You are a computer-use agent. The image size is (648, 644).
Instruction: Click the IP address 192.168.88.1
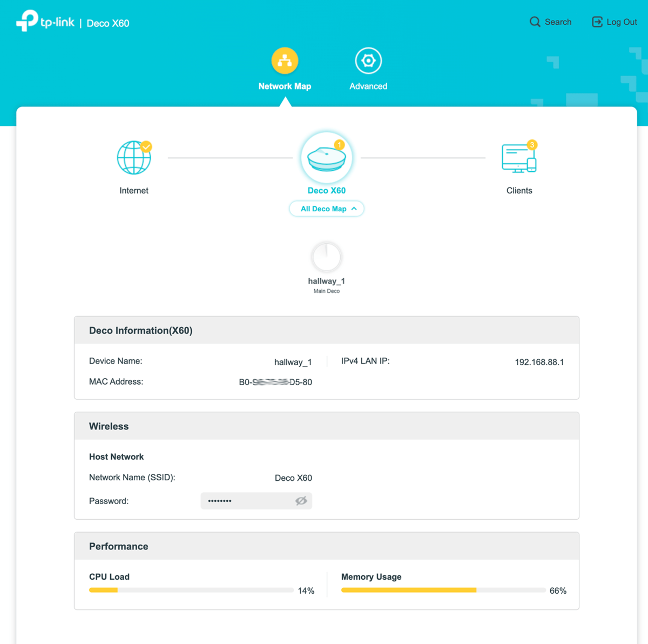pyautogui.click(x=539, y=362)
